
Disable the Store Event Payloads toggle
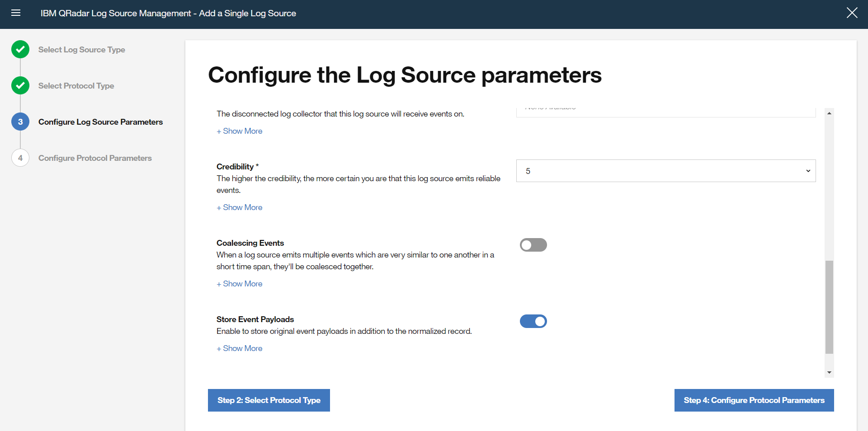click(533, 321)
